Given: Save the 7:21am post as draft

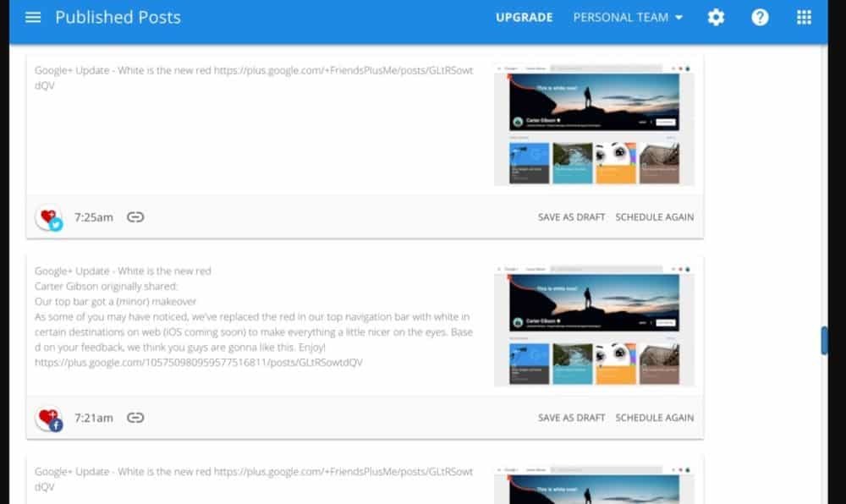Looking at the screenshot, I should tap(571, 418).
